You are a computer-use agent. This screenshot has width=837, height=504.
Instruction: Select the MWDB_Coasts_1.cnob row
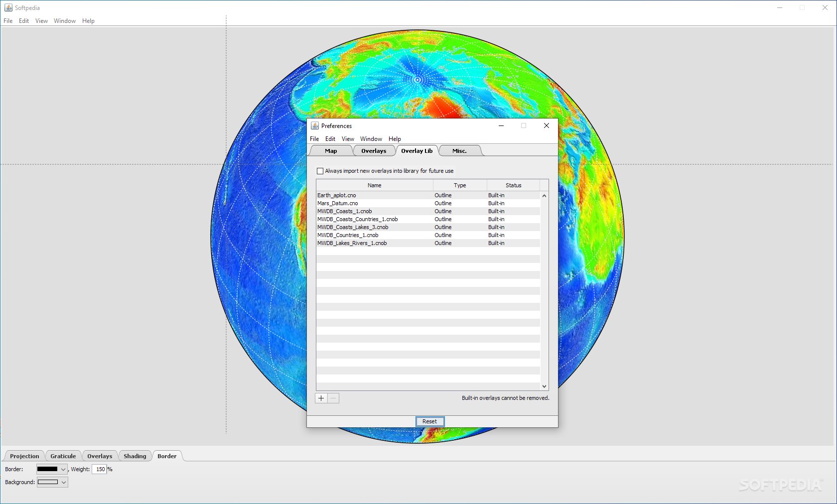coord(428,211)
